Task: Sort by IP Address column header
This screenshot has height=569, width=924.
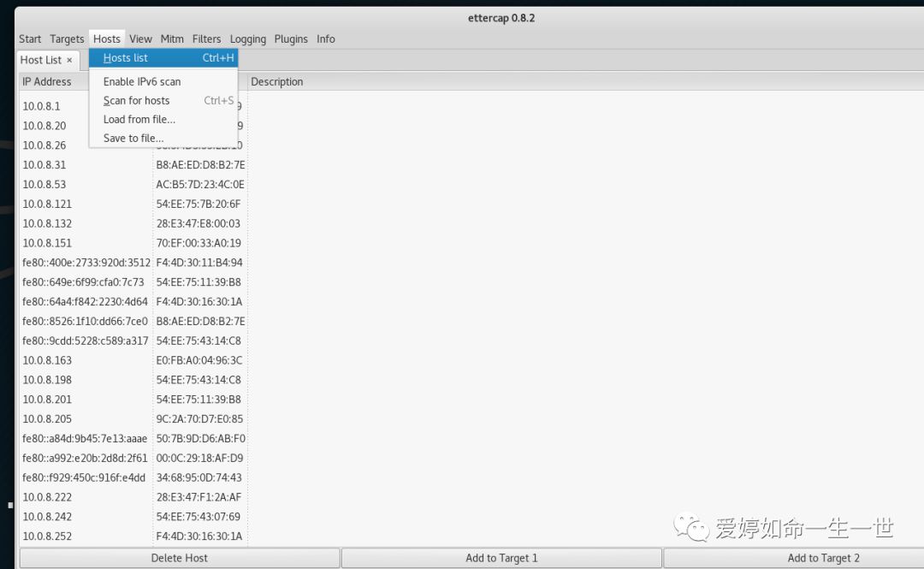Action: tap(46, 81)
